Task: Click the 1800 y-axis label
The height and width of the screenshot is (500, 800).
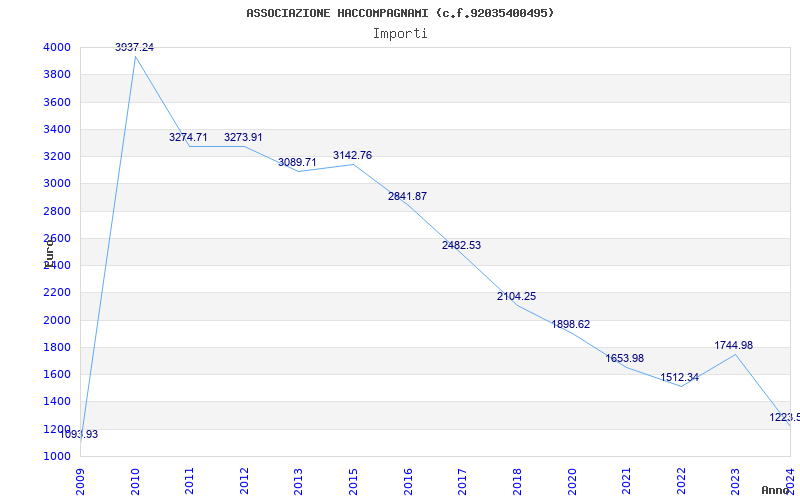Action: coord(57,347)
